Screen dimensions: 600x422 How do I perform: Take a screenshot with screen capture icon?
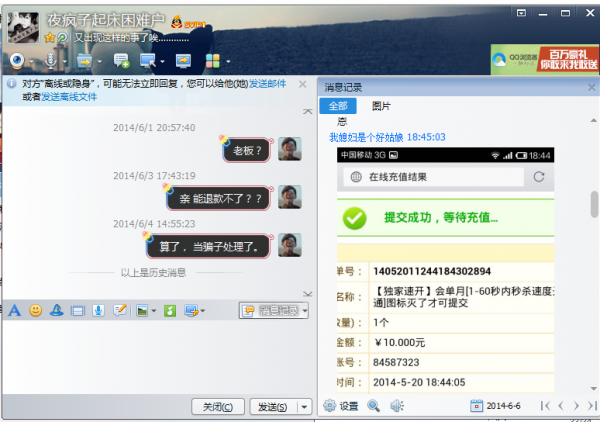pos(191,311)
